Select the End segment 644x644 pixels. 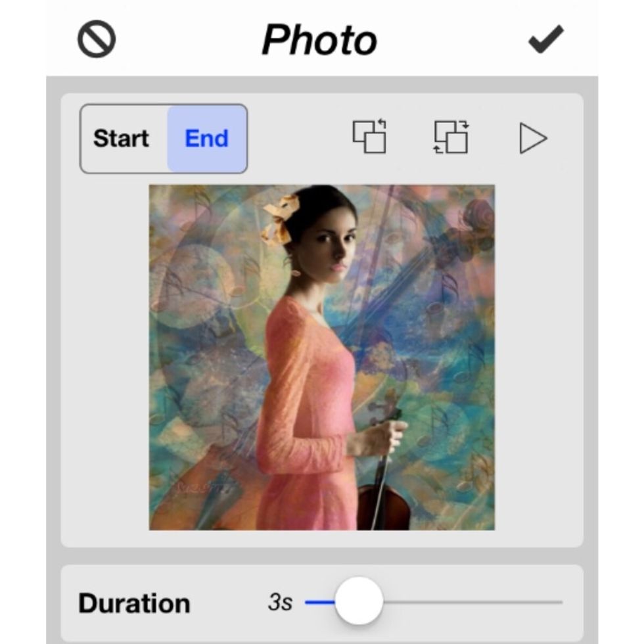[206, 139]
